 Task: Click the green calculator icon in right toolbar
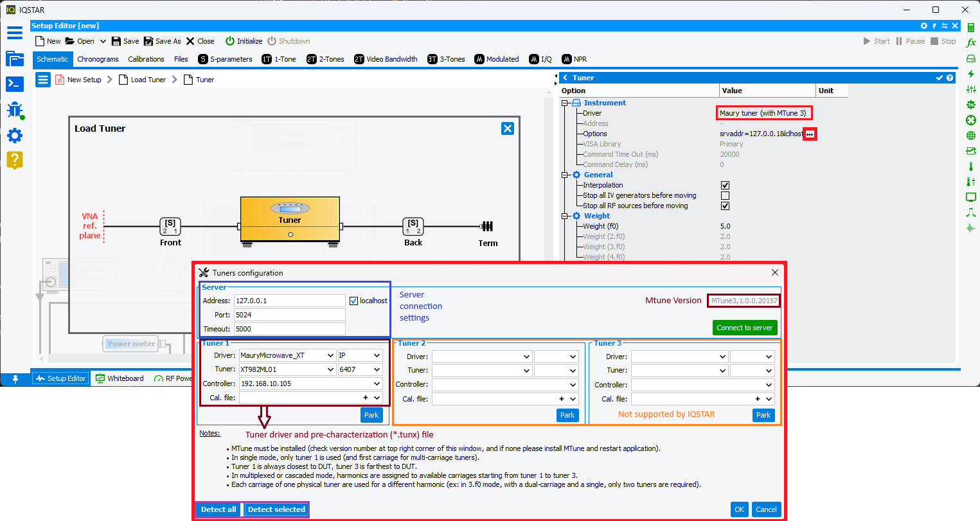[971, 28]
